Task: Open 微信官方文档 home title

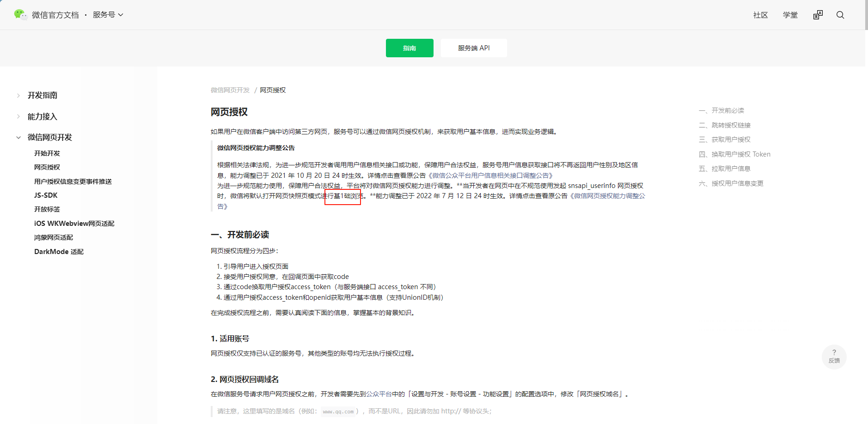Action: pyautogui.click(x=55, y=15)
